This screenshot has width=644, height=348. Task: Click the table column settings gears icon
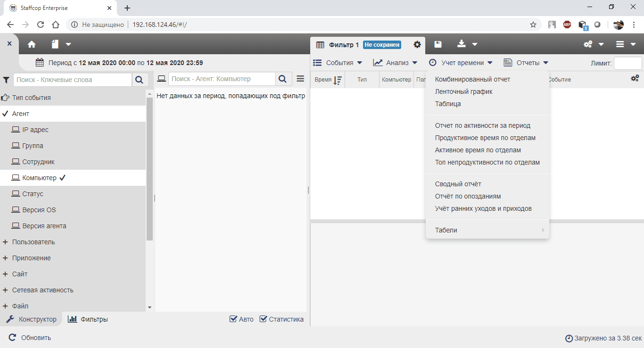pos(635,78)
